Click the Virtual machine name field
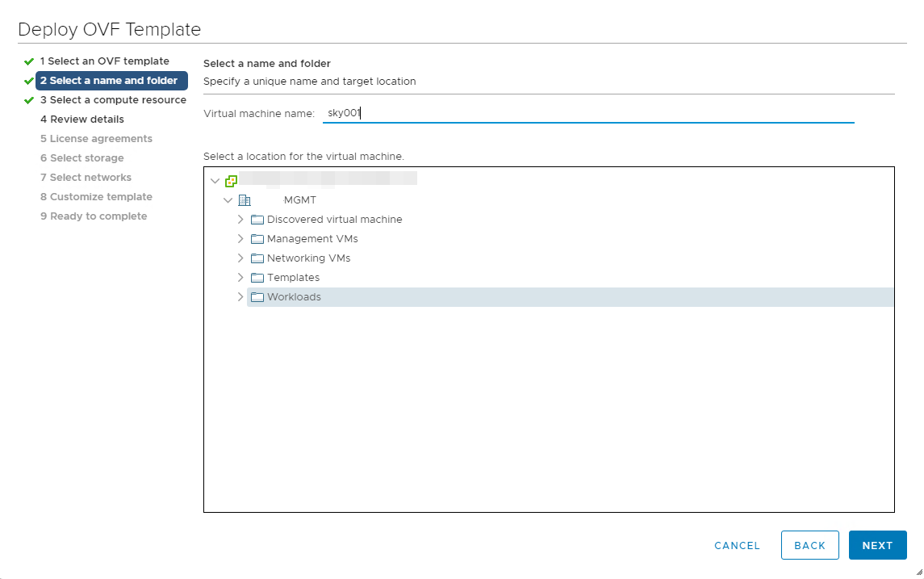 587,114
